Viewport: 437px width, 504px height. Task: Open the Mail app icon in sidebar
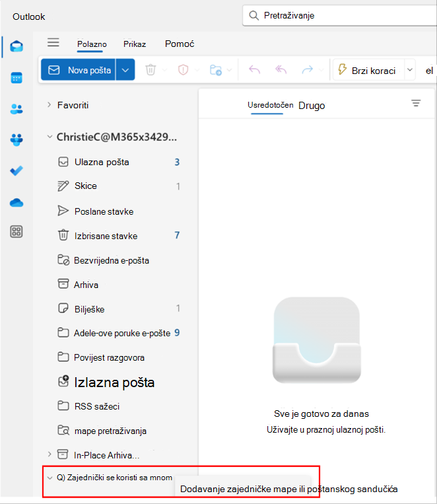17,47
